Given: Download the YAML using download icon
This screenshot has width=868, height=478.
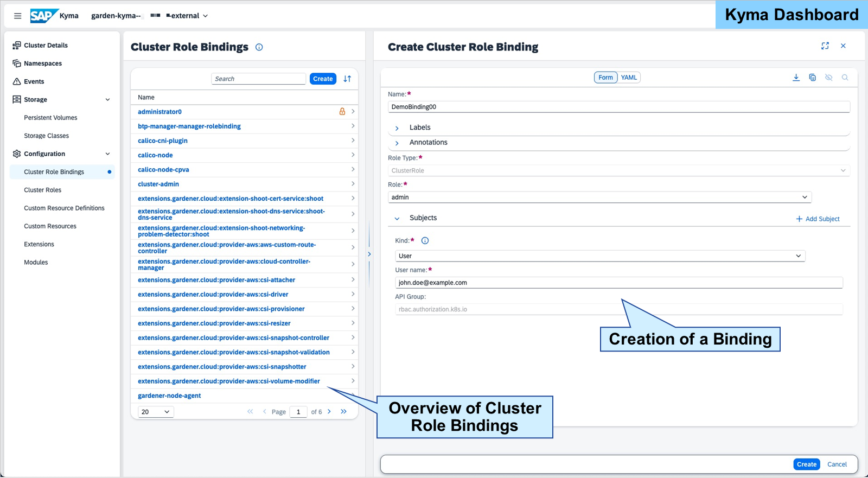Looking at the screenshot, I should point(796,78).
